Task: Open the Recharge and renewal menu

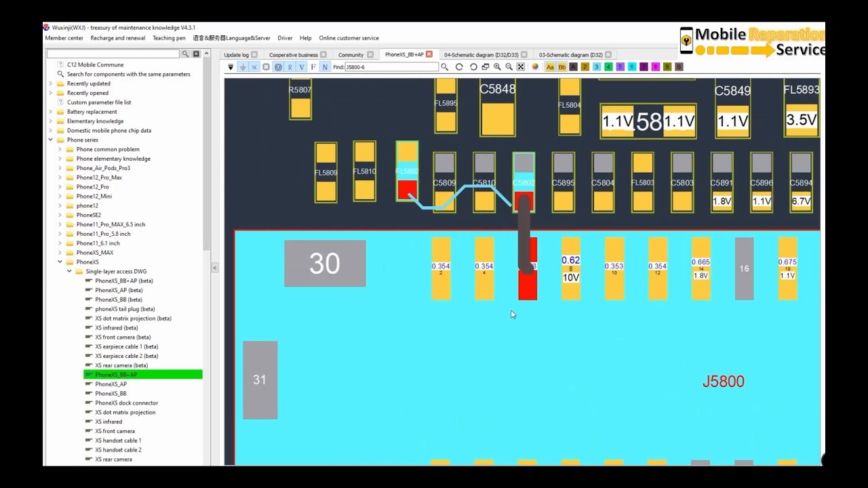Action: [x=118, y=38]
